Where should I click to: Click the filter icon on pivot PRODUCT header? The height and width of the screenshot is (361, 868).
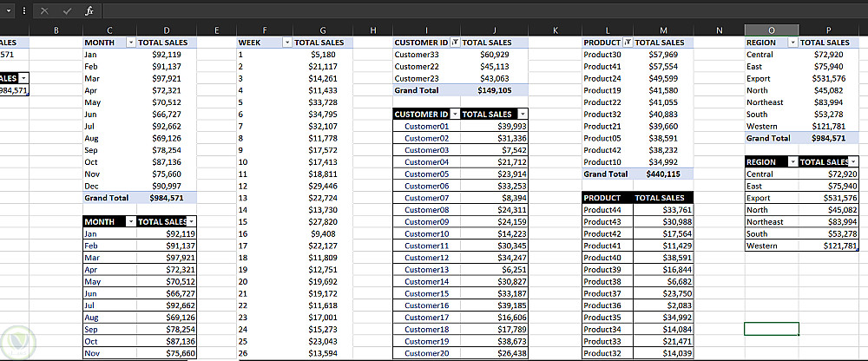pos(628,43)
